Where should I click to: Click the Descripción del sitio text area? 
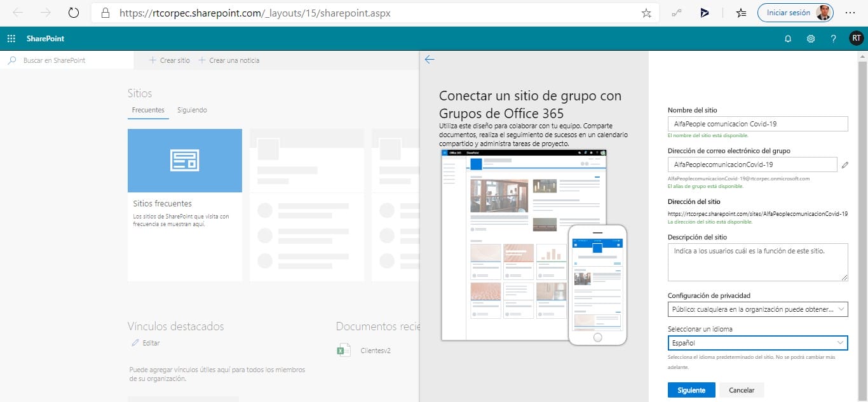tap(757, 262)
